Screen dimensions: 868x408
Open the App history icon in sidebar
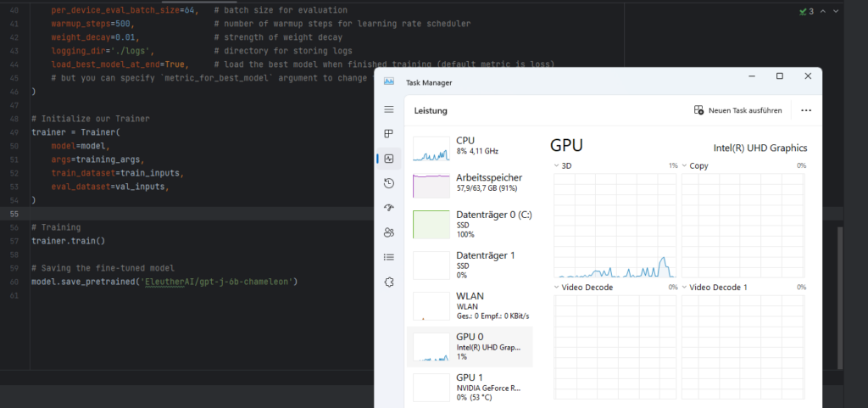389,183
